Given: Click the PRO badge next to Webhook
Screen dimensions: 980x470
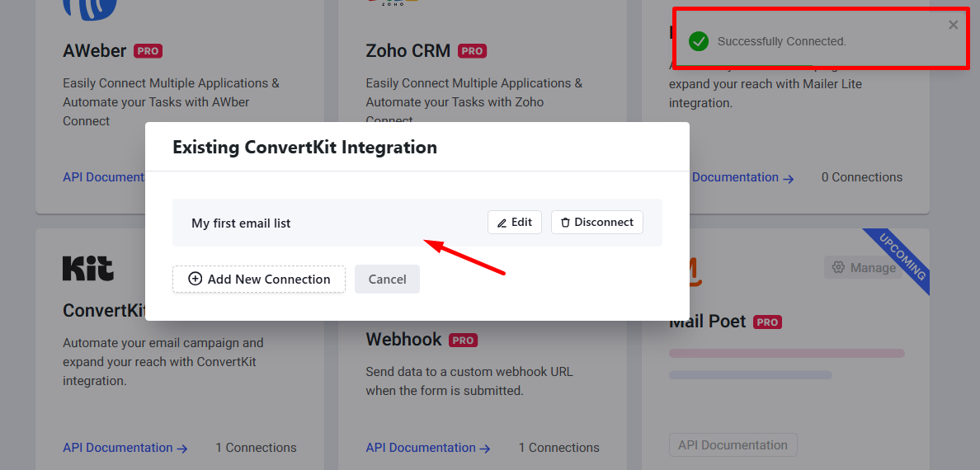Looking at the screenshot, I should click(464, 340).
